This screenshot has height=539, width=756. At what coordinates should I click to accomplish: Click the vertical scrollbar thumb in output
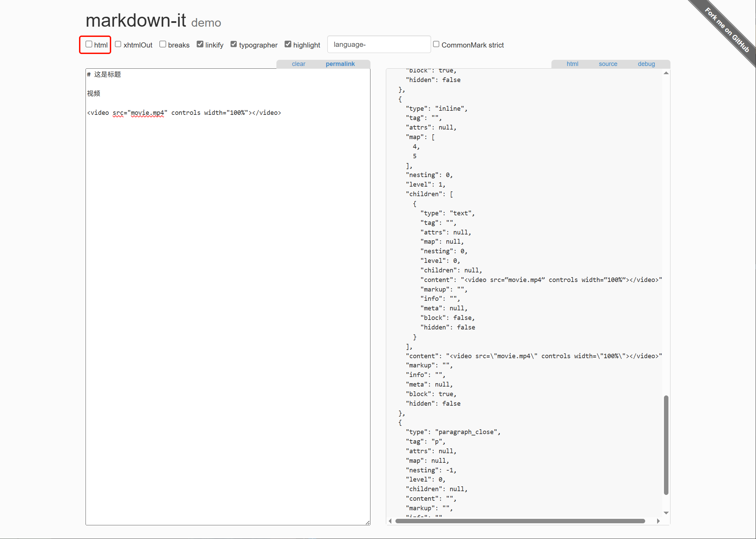coord(666,444)
